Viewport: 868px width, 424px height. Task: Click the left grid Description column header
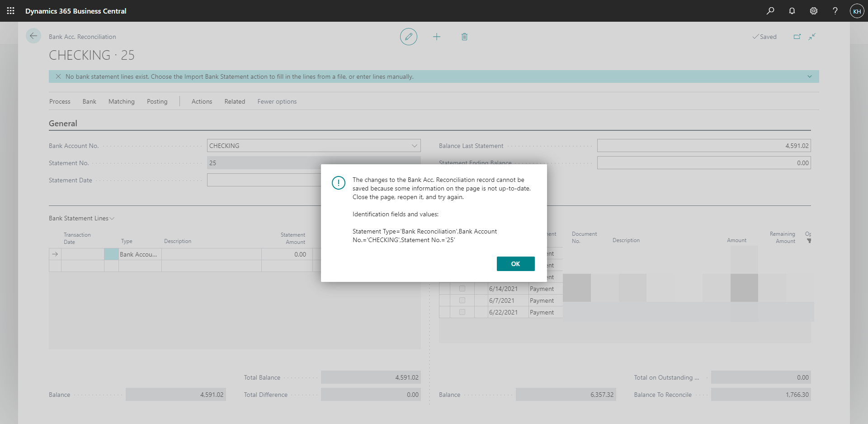[178, 241]
